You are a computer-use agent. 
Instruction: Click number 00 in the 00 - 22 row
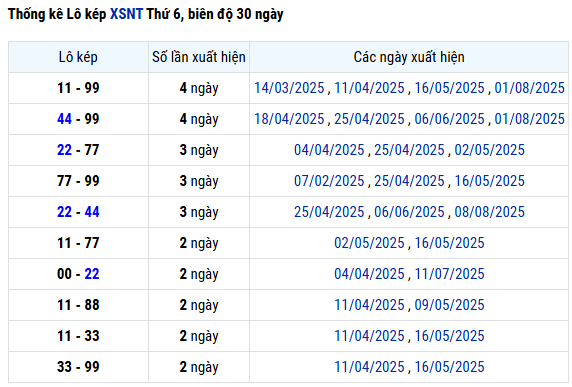click(x=64, y=274)
